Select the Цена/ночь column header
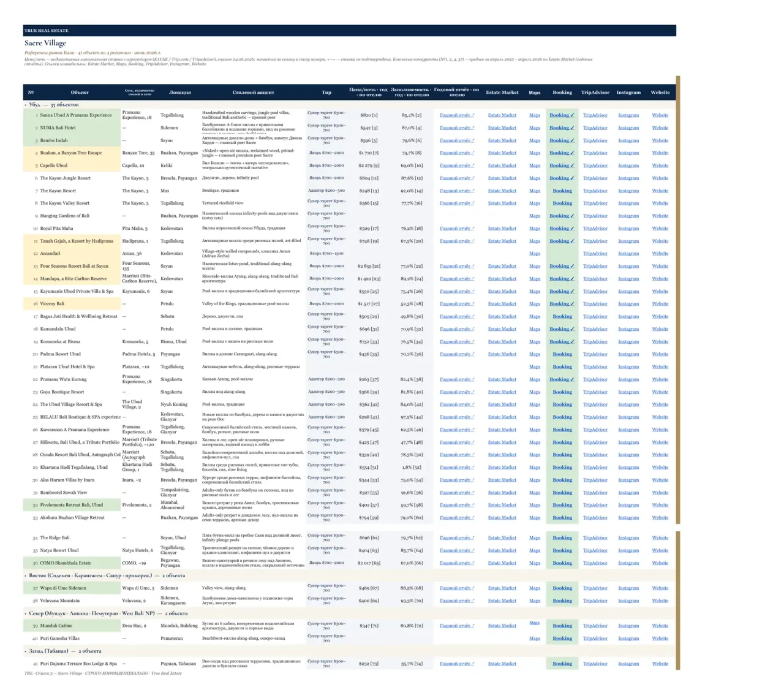Image resolution: width=784 pixels, height=687 pixels. click(368, 92)
